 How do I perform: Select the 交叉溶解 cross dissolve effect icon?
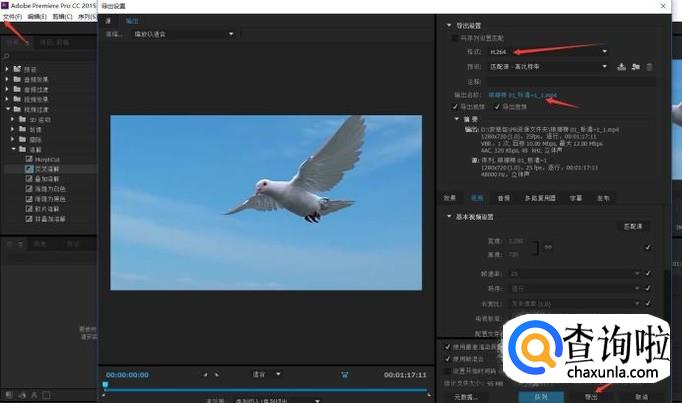[x=29, y=169]
